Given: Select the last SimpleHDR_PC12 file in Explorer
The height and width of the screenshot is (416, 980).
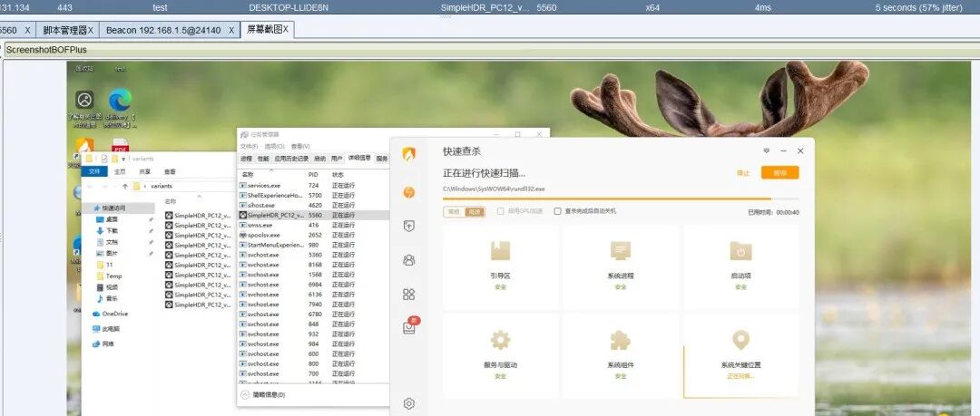Looking at the screenshot, I should (198, 305).
